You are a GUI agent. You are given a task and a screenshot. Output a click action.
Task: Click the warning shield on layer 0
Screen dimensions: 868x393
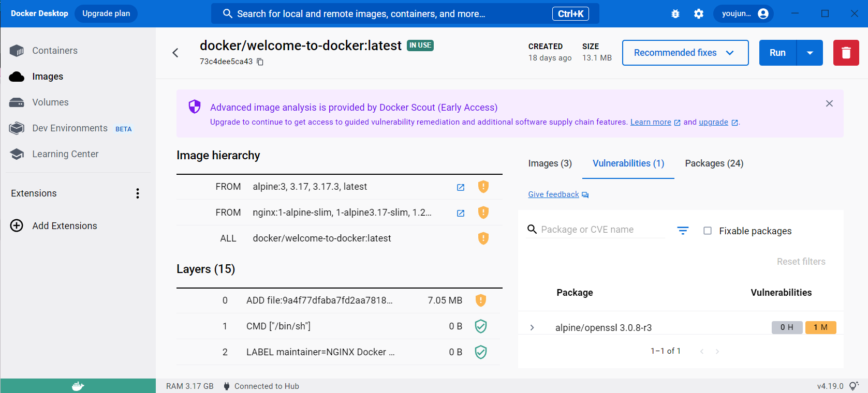click(x=481, y=300)
